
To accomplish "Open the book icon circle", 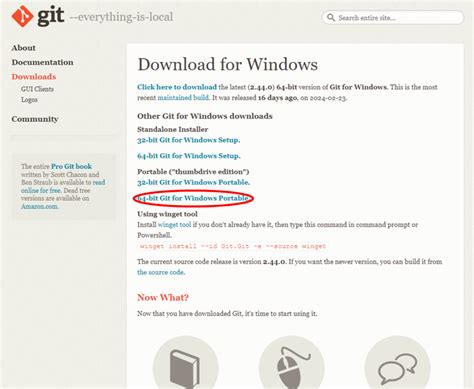I will click(x=186, y=363).
